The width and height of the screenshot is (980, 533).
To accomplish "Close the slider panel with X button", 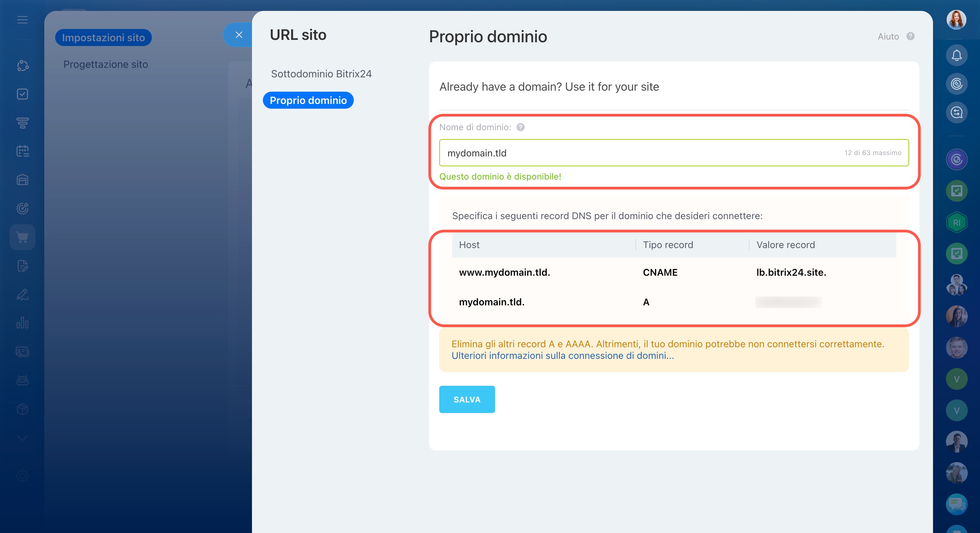I will (239, 35).
